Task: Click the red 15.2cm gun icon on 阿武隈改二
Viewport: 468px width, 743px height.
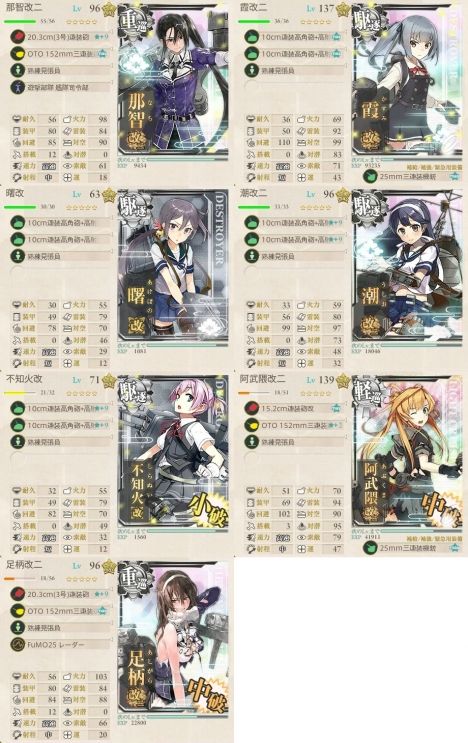Action: click(252, 408)
